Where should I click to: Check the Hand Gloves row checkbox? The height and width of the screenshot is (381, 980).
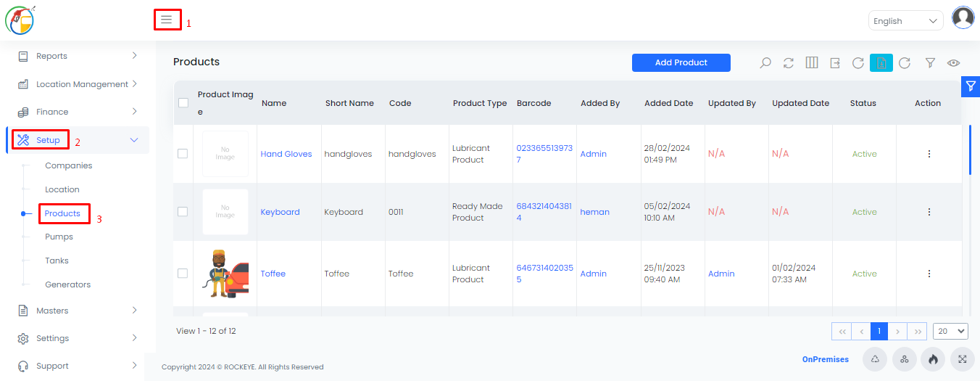click(183, 154)
